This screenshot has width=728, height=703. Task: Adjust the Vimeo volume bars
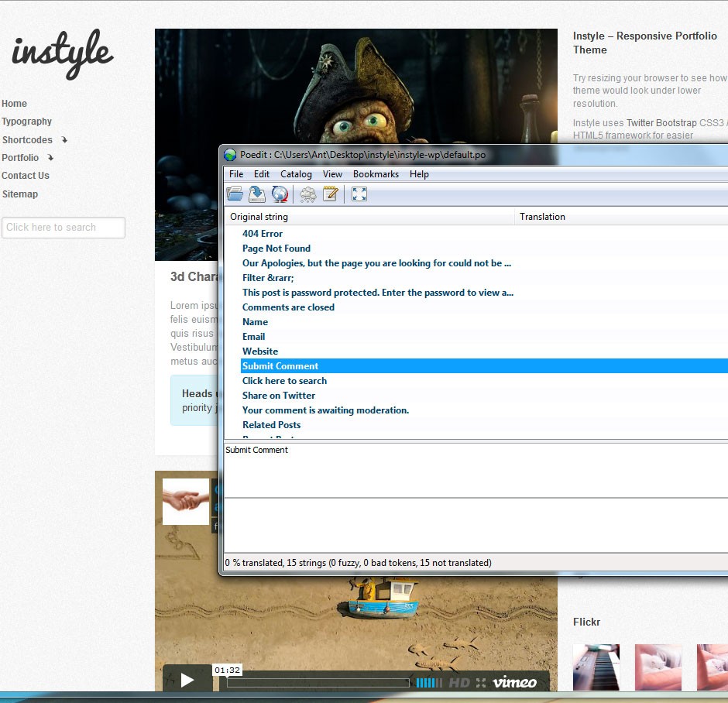(429, 683)
